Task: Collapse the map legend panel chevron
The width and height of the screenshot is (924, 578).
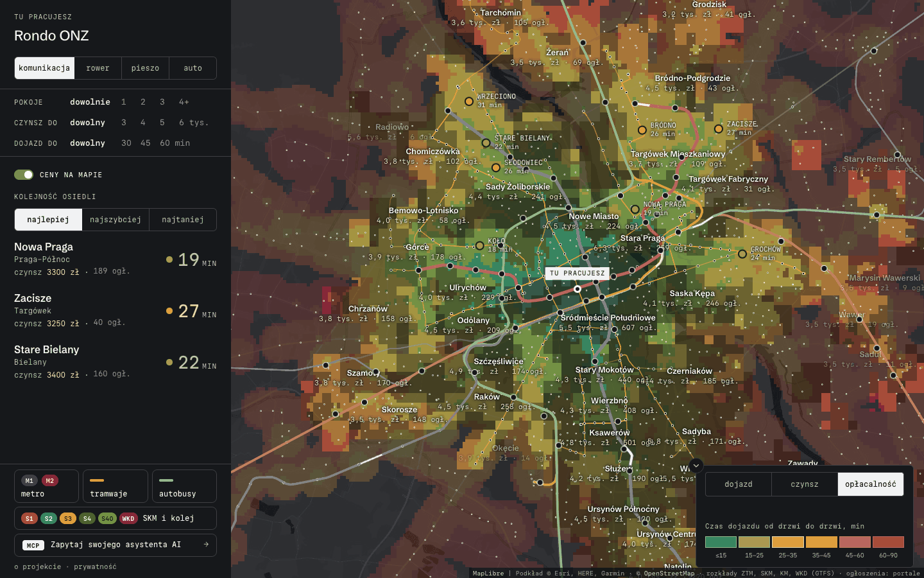Action: pyautogui.click(x=696, y=465)
